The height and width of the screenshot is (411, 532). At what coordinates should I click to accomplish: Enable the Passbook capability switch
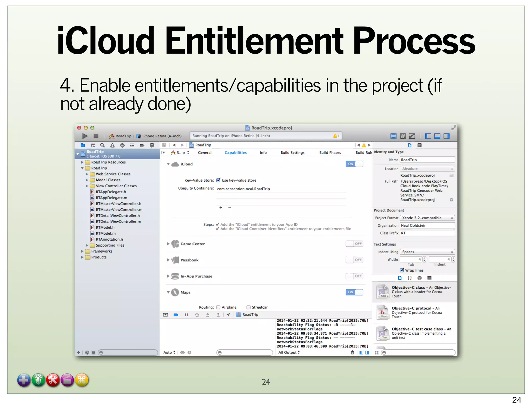point(354,260)
